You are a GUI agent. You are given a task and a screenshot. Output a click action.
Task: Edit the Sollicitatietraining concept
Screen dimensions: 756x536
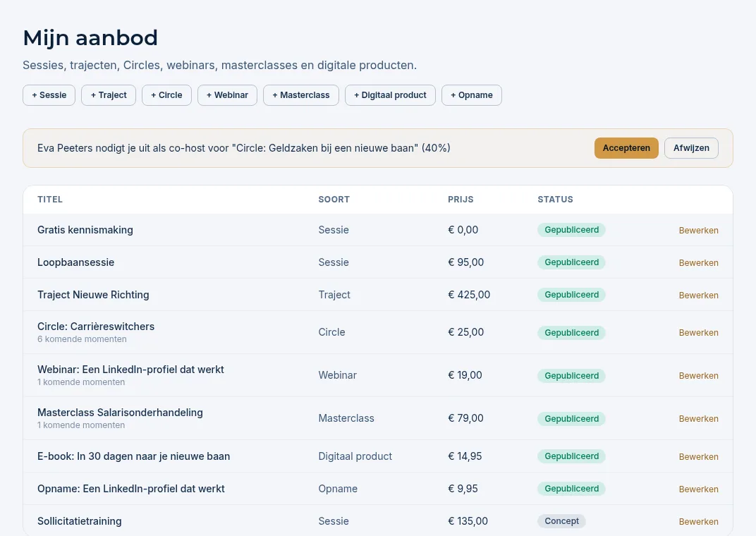[698, 521]
